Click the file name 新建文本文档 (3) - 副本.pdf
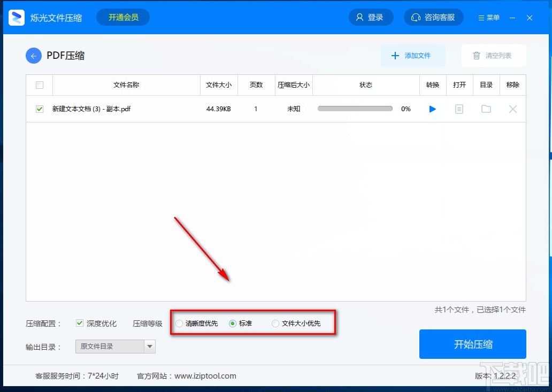The width and height of the screenshot is (552, 392). click(91, 109)
